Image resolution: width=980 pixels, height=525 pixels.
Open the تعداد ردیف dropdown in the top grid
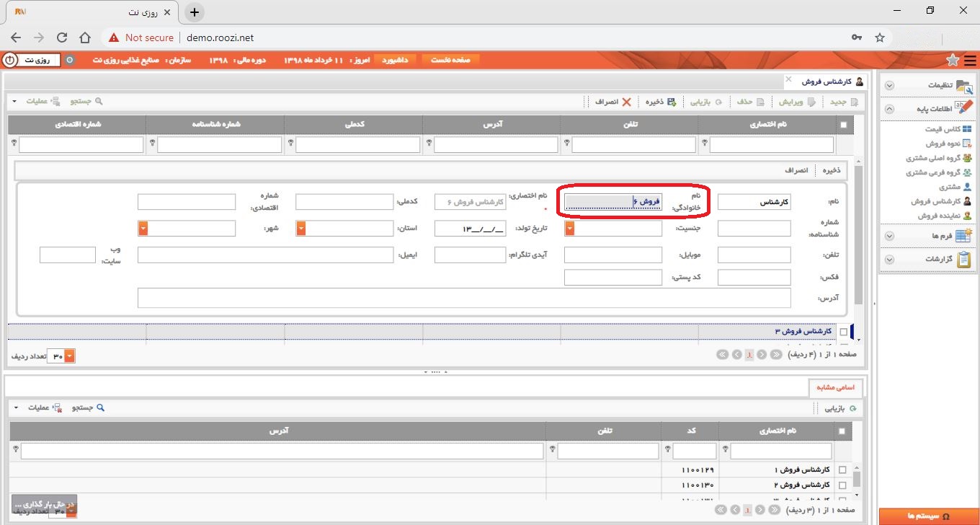pyautogui.click(x=70, y=356)
